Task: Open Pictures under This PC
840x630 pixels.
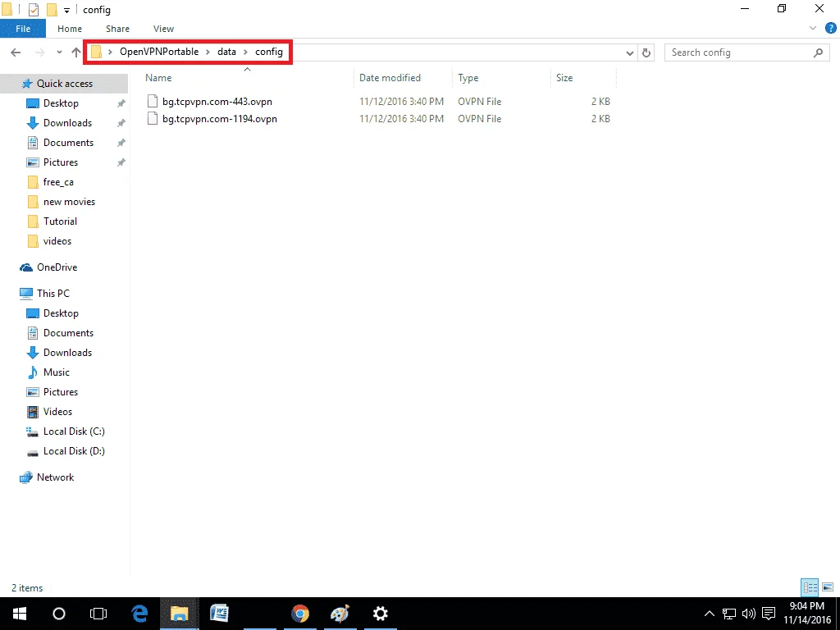Action: pos(61,392)
